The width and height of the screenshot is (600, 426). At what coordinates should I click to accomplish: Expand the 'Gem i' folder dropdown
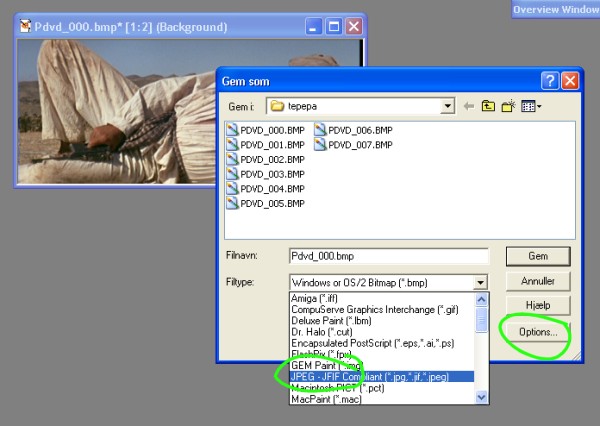tap(449, 106)
